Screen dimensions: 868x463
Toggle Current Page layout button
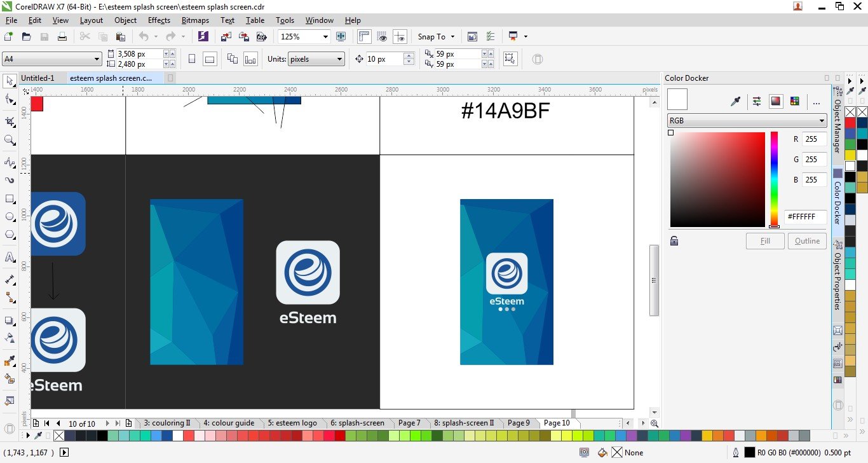coord(250,59)
